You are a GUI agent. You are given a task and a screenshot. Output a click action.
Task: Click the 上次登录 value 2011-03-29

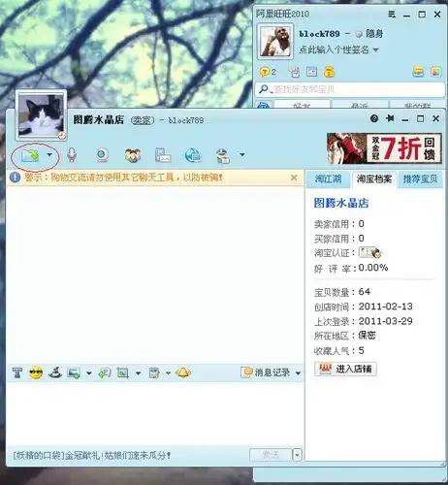(386, 321)
